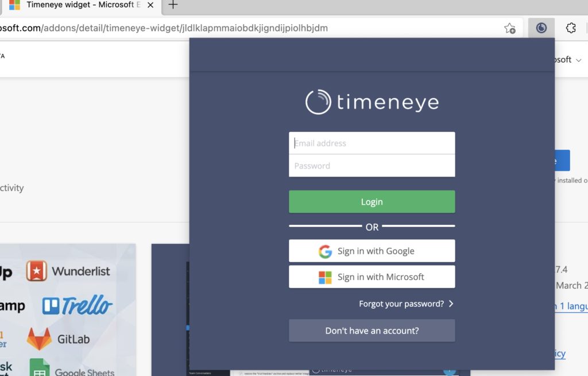The image size is (588, 376).
Task: Click the Google G icon on sign-in button
Action: point(326,251)
